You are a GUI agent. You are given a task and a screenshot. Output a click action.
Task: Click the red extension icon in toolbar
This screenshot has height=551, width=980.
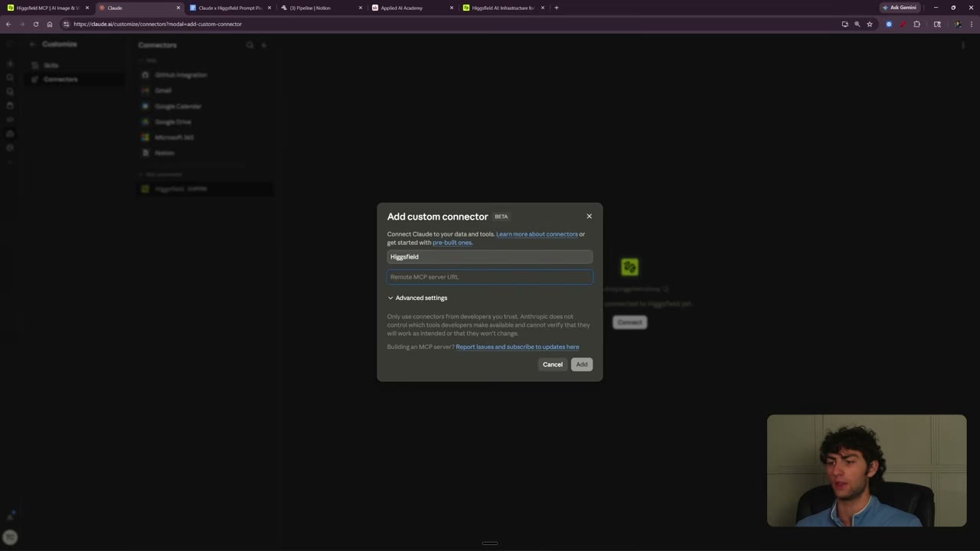(x=903, y=24)
